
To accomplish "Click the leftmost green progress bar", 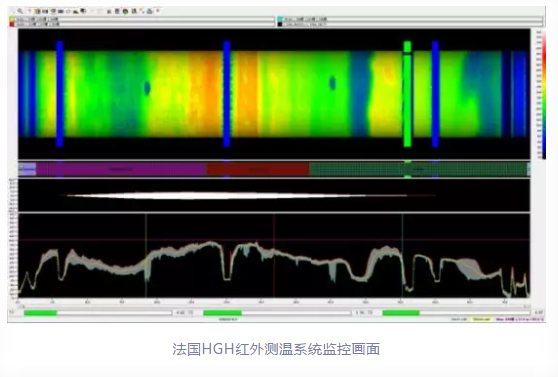I will [x=41, y=313].
